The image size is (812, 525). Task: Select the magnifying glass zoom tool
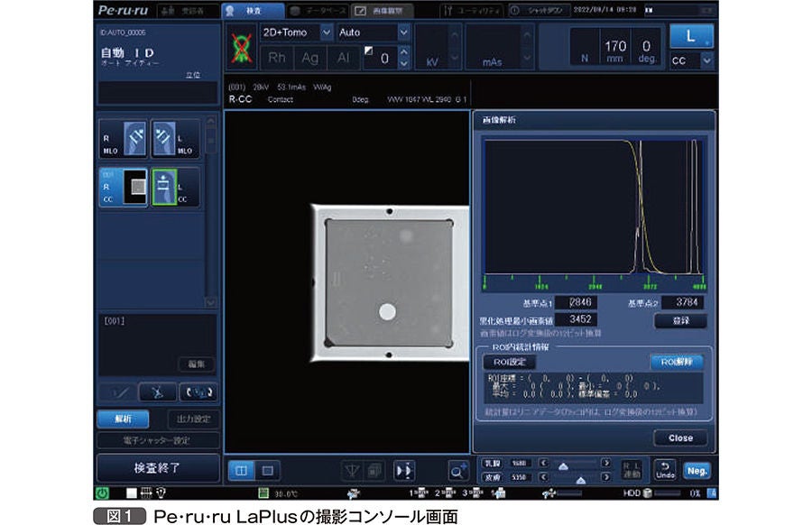[457, 471]
